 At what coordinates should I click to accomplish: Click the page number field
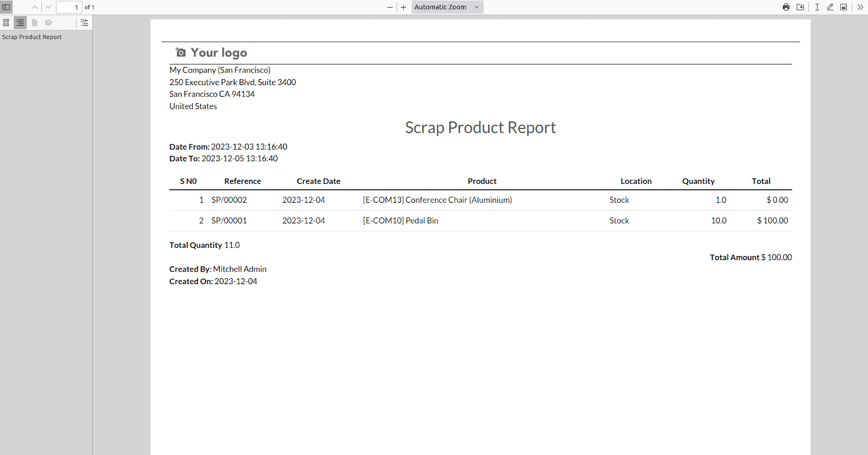(x=69, y=7)
